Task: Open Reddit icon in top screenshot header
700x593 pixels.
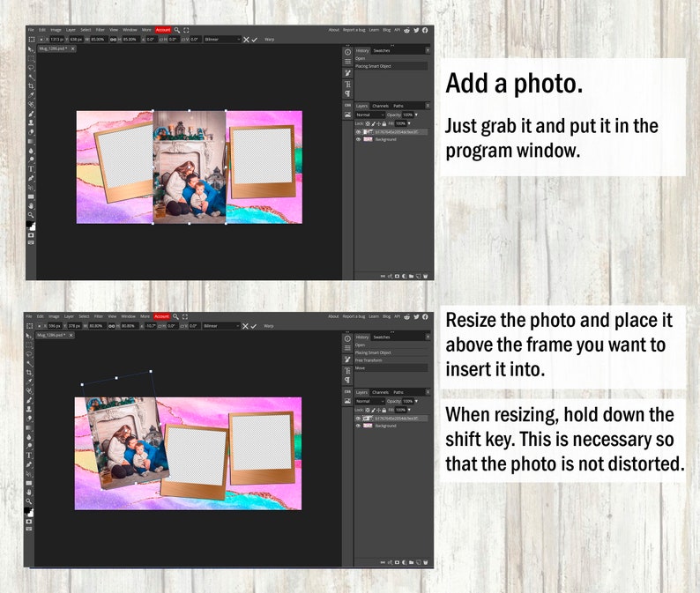Action: pos(406,30)
